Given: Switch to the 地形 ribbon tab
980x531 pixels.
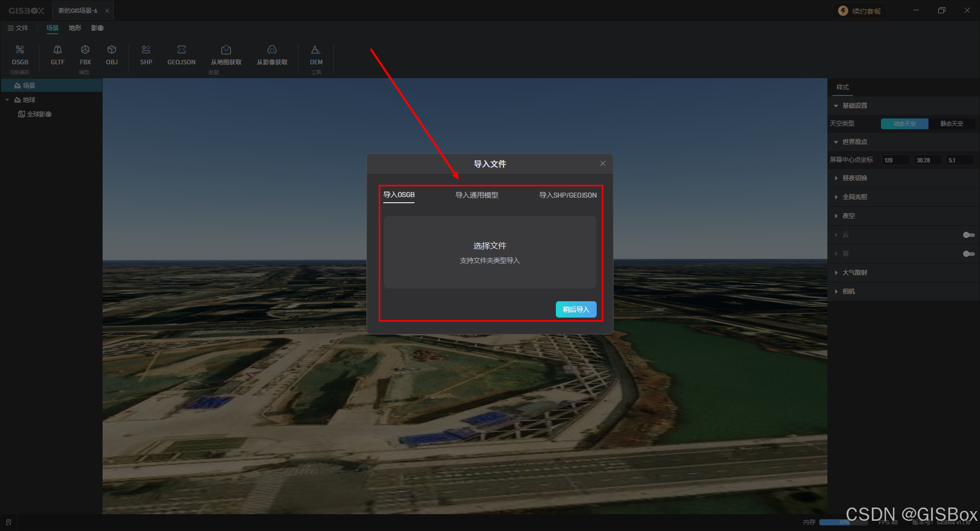Looking at the screenshot, I should pyautogui.click(x=75, y=28).
